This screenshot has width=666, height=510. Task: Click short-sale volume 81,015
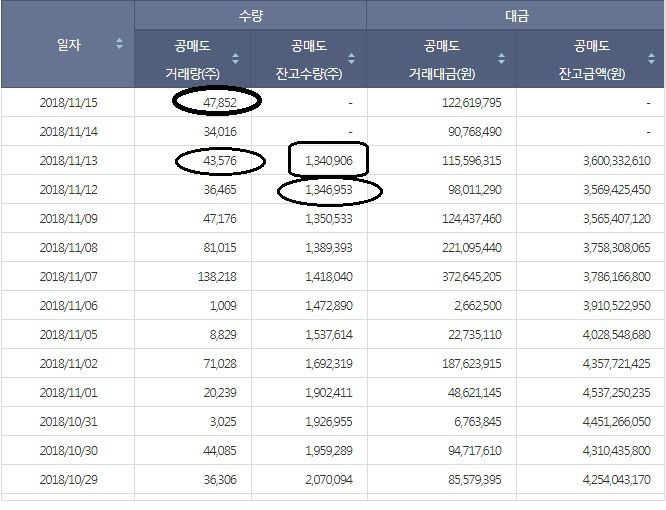220,248
